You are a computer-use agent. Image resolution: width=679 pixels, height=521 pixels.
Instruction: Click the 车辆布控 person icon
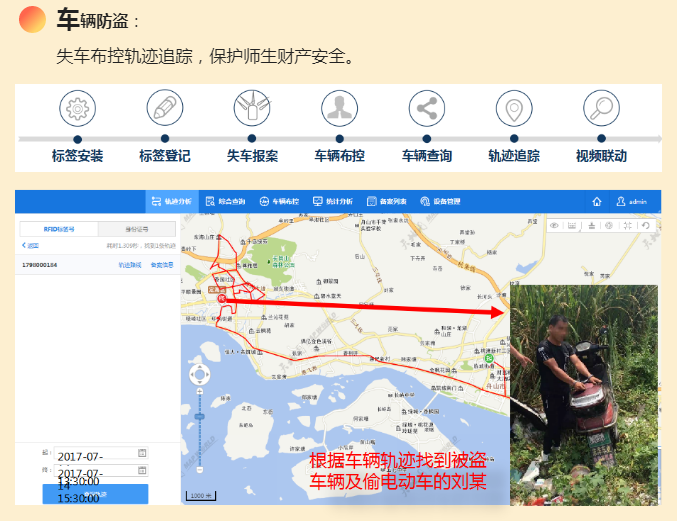coord(339,106)
